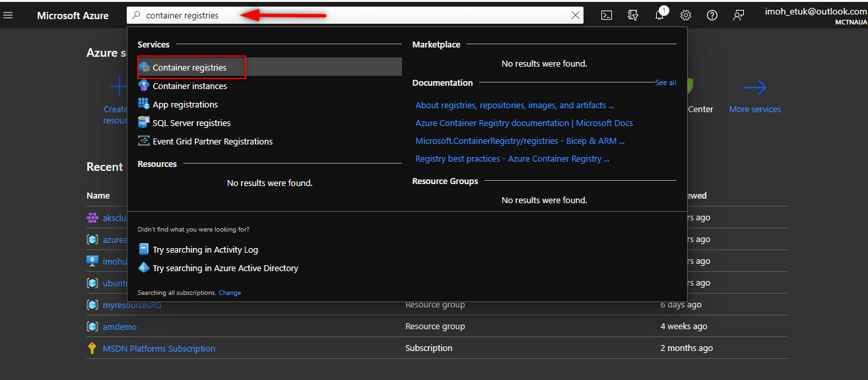868x380 pixels.
Task: Click the '2 months ago' cell
Action: (x=686, y=348)
